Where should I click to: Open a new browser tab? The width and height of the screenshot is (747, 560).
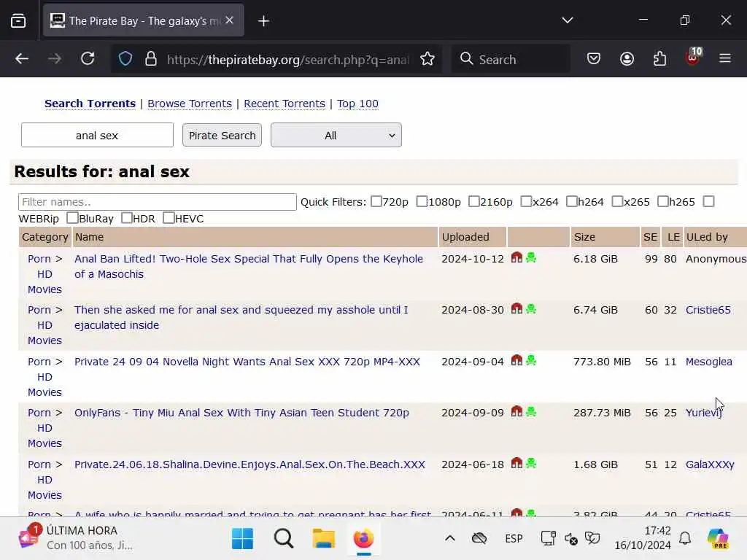[263, 21]
